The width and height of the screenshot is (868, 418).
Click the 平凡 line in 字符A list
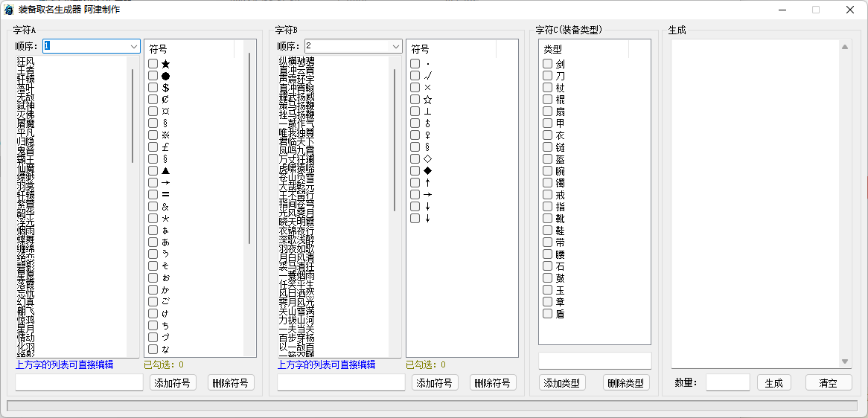point(25,132)
